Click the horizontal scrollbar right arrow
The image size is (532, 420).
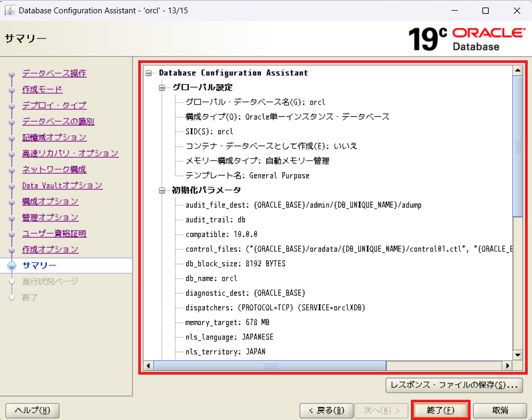(507, 366)
